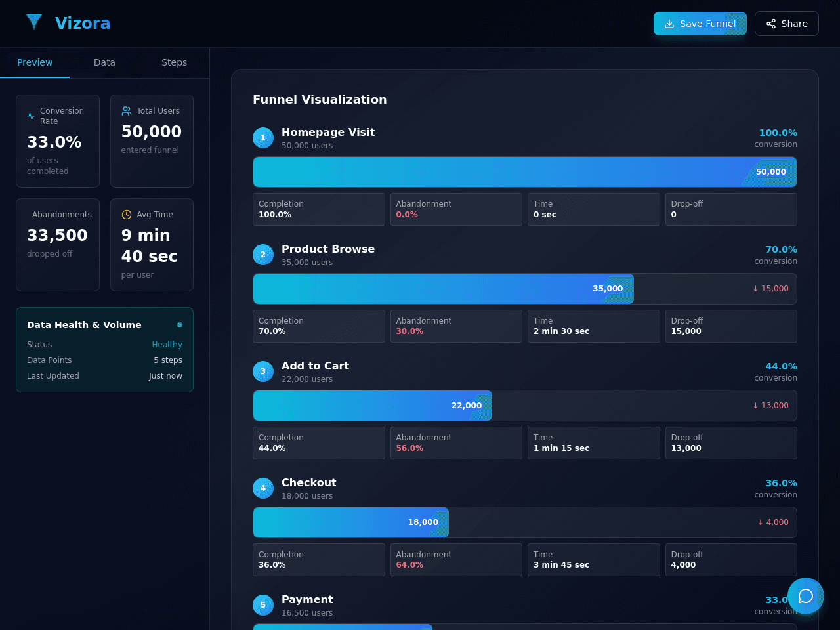Click Homepage Visit Time '0 sec' box
The image size is (840, 630).
(594, 209)
